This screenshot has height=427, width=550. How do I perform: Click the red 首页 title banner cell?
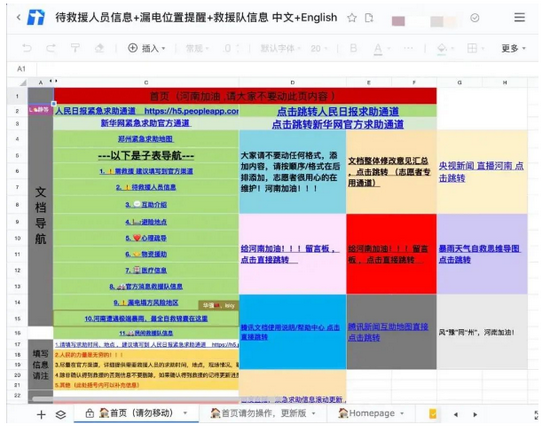[x=245, y=96]
